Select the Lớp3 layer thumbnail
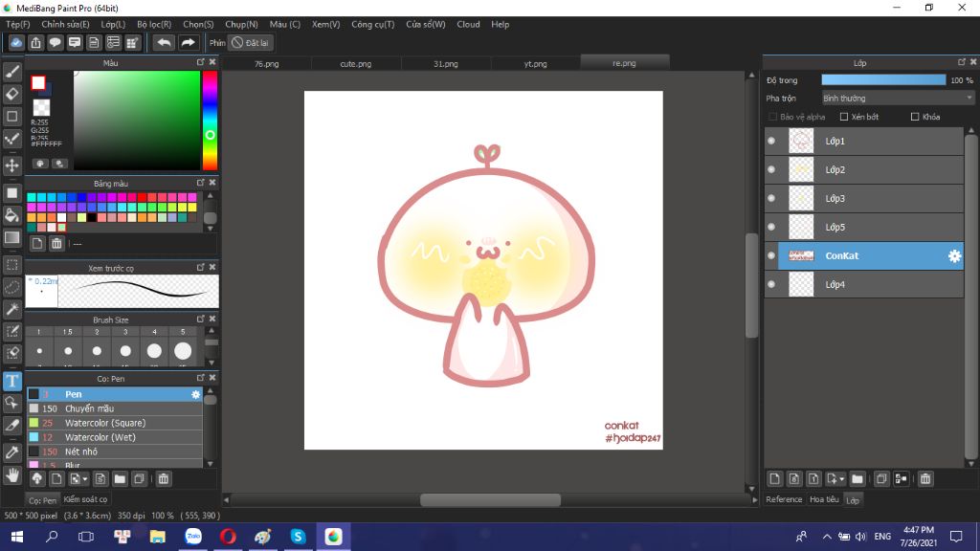The width and height of the screenshot is (980, 551). (801, 198)
